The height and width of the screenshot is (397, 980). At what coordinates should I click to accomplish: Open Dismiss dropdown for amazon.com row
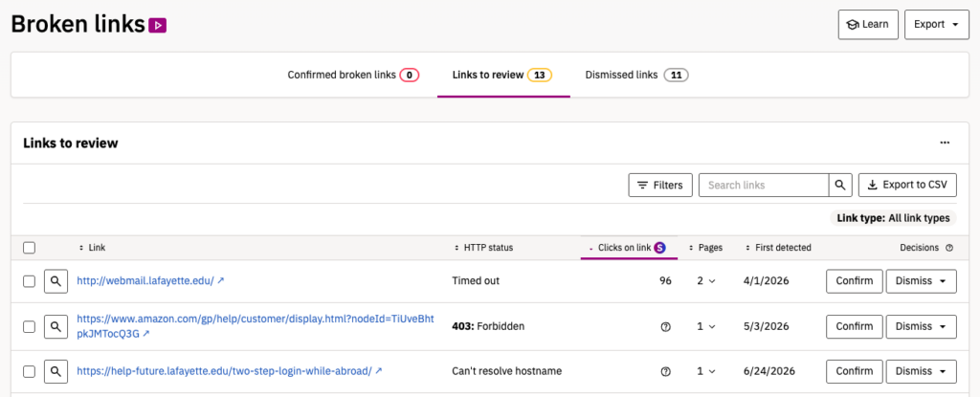pyautogui.click(x=922, y=326)
